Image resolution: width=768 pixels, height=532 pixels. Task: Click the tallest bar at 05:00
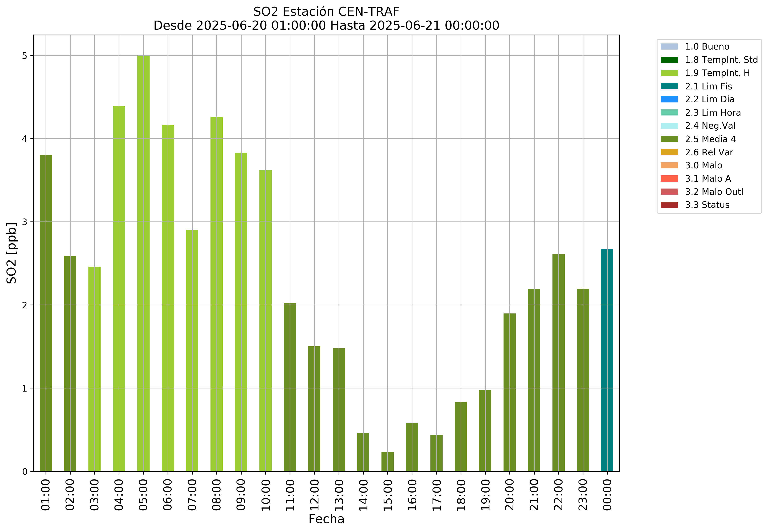pyautogui.click(x=143, y=263)
